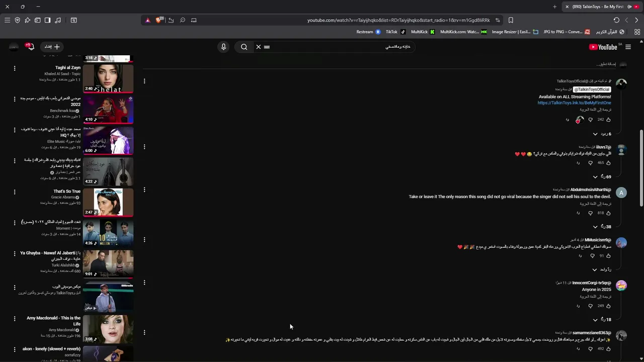The width and height of the screenshot is (644, 362).
Task: Reload the page with the refresh icon
Action: coord(616,20)
